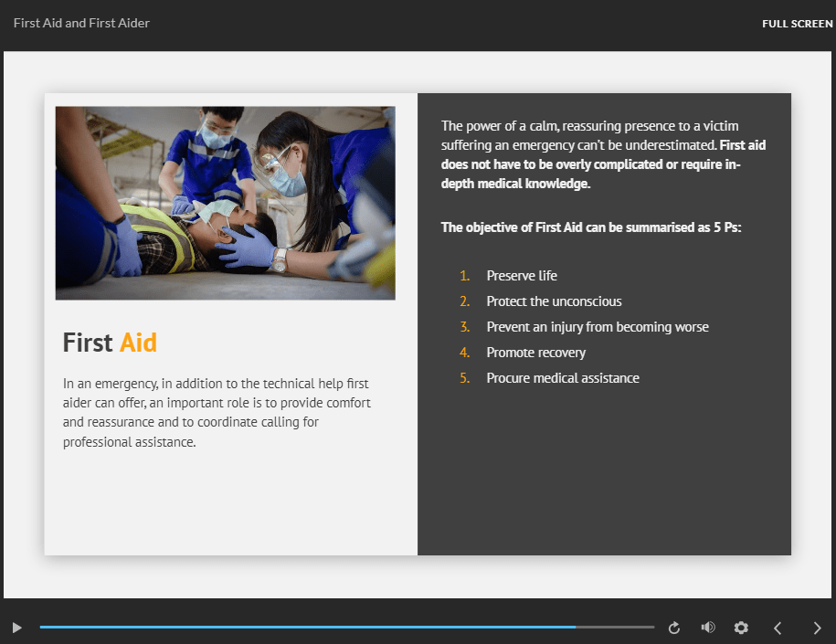
Task: Click the Replay icon to restart the slide
Action: coord(673,628)
